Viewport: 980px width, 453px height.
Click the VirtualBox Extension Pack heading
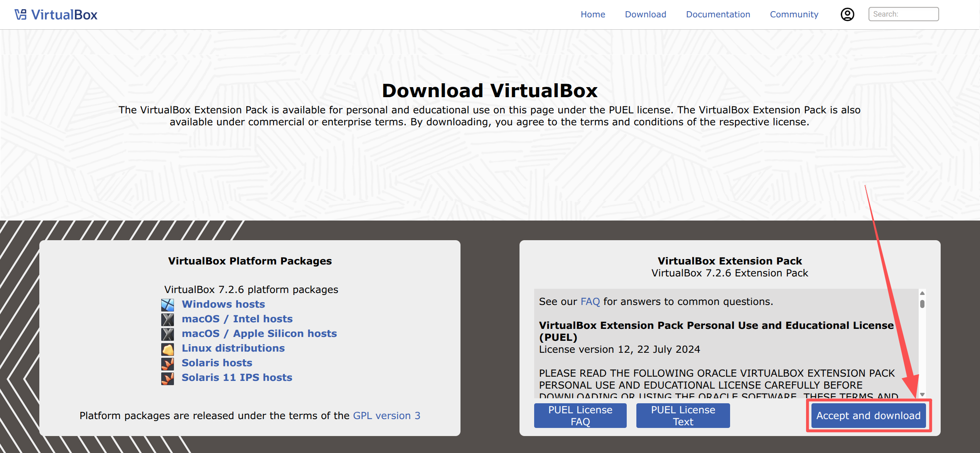pos(730,261)
